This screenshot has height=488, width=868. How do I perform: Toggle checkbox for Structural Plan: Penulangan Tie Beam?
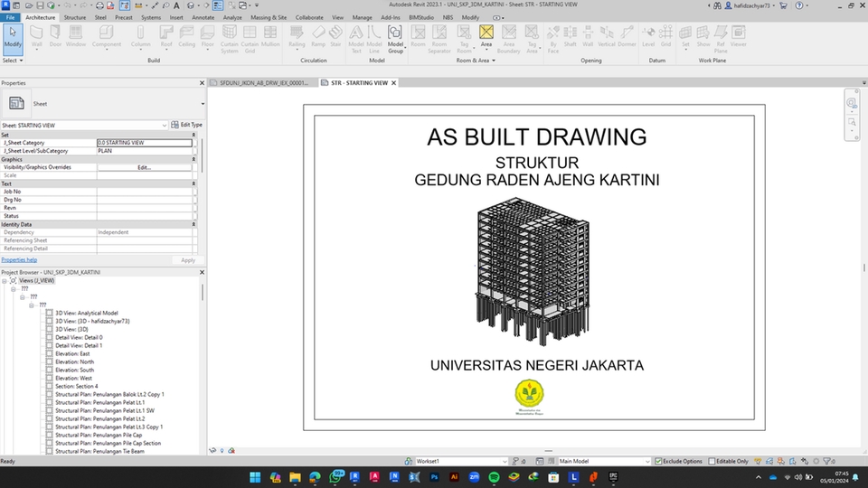(49, 451)
